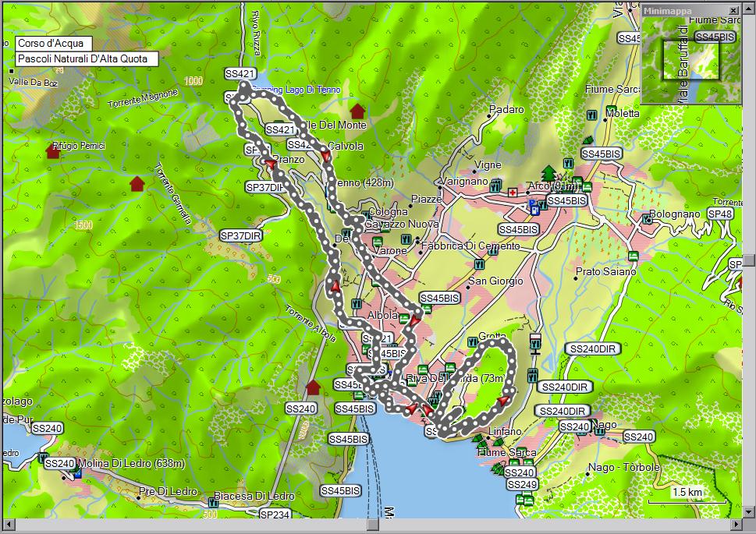The height and width of the screenshot is (534, 756).
Task: Click the Minimappa thumbnail view rectangle
Action: coord(691,60)
